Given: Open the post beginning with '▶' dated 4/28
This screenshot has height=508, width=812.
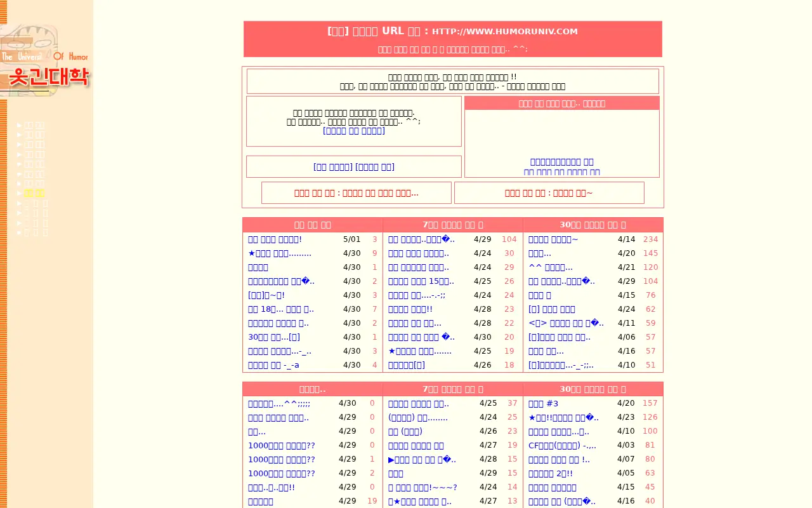Looking at the screenshot, I should tap(422, 459).
